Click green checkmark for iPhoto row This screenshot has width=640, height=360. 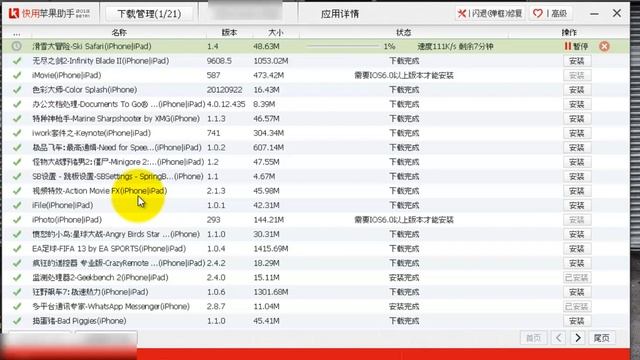click(x=17, y=220)
